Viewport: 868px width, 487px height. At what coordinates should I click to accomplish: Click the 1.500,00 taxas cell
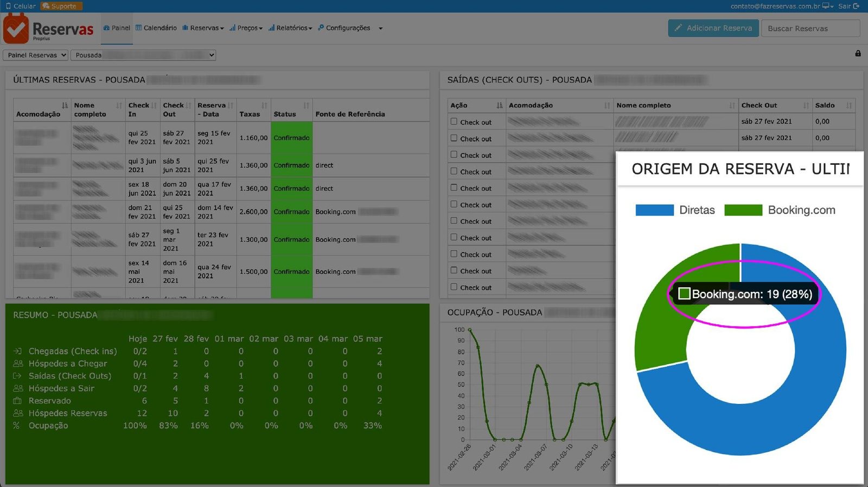(x=253, y=272)
